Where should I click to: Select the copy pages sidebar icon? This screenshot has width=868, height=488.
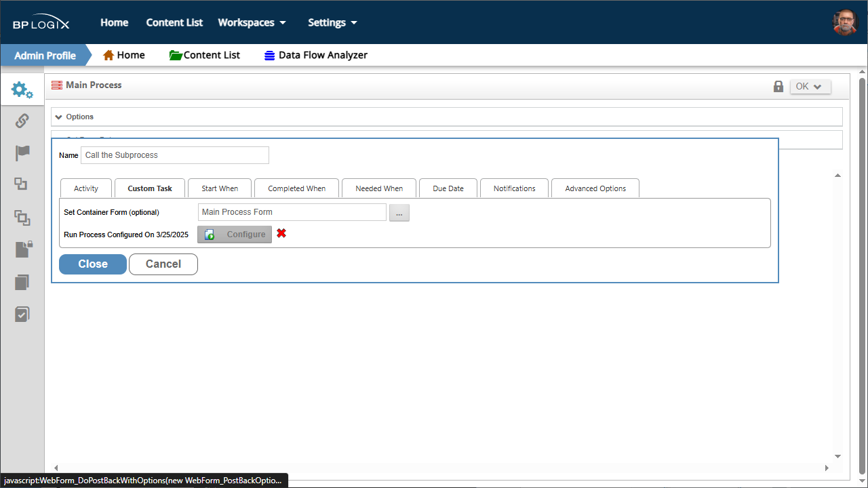click(x=22, y=282)
